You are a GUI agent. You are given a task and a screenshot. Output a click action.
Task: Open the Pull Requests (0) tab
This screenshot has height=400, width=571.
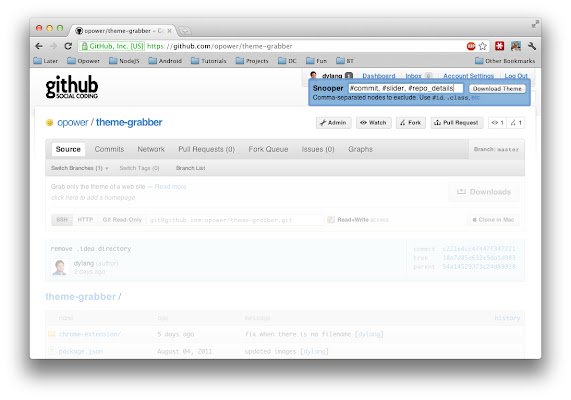coord(206,149)
